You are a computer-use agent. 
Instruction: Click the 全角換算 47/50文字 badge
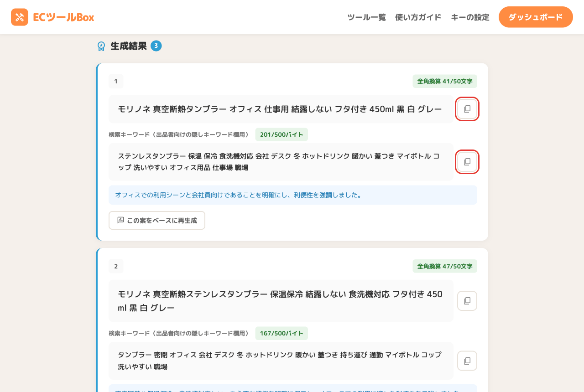click(x=445, y=266)
